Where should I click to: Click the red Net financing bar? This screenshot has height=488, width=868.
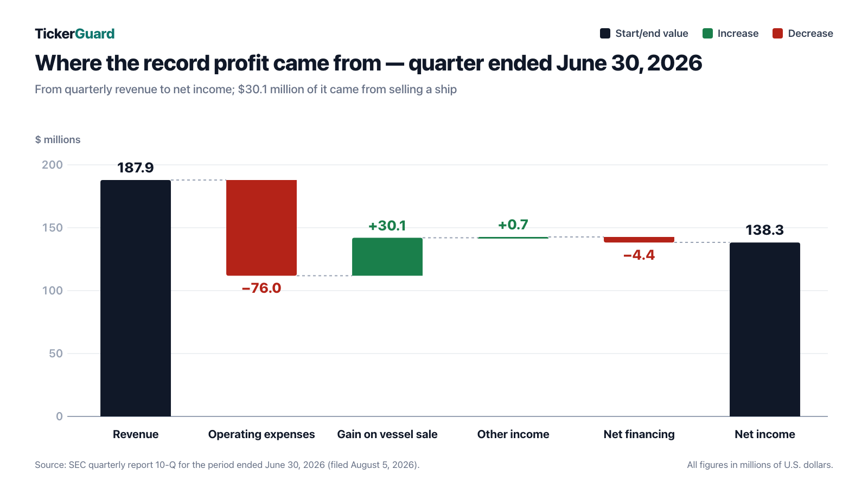[x=639, y=240]
